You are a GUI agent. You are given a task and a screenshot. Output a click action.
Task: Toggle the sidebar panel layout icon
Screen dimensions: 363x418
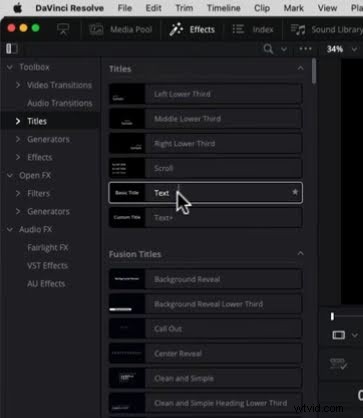[x=12, y=49]
